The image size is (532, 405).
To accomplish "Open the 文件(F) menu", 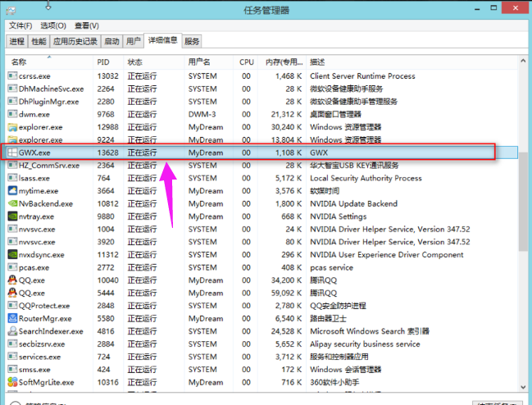I will pos(20,25).
